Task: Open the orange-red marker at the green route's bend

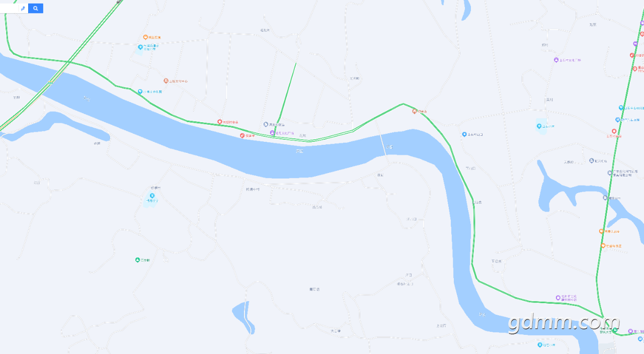Action: [x=415, y=111]
